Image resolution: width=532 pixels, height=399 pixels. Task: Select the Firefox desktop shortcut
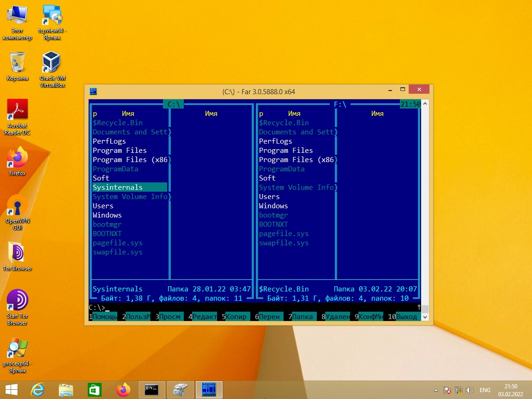coord(17,161)
